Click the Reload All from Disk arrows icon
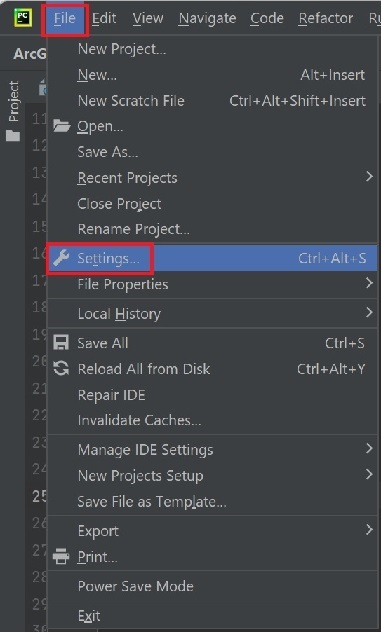The height and width of the screenshot is (632, 382). point(61,369)
